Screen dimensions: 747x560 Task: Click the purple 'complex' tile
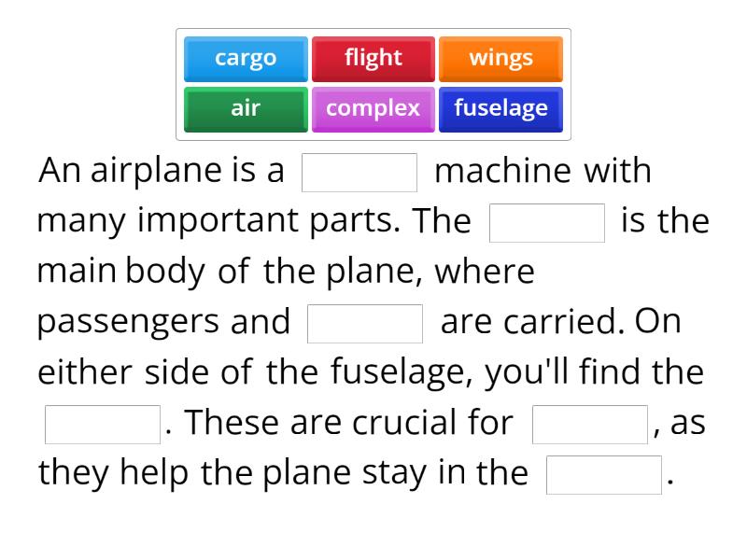pos(373,108)
